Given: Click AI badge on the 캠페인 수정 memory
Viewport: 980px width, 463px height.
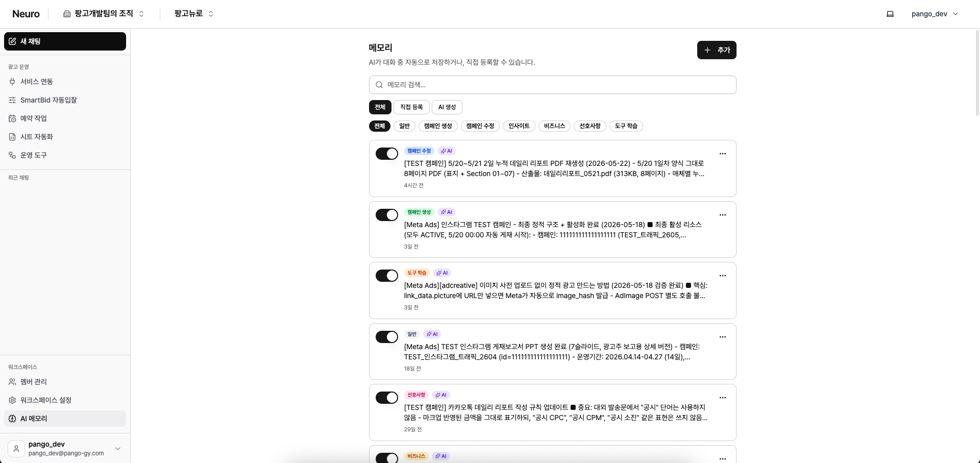Looking at the screenshot, I should pyautogui.click(x=447, y=151).
